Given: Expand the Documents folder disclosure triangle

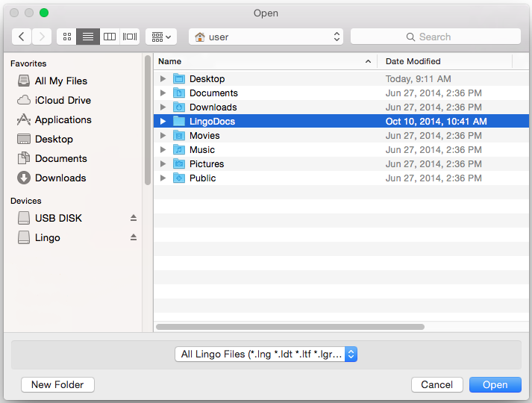Looking at the screenshot, I should coord(163,93).
